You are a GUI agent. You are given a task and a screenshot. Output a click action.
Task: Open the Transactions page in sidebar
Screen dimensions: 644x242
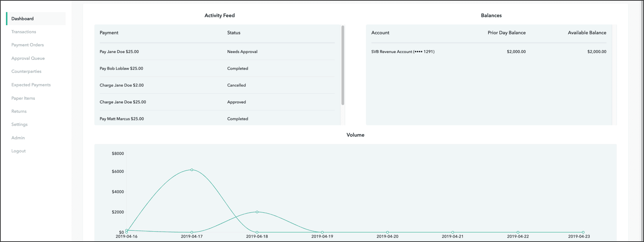coord(24,32)
